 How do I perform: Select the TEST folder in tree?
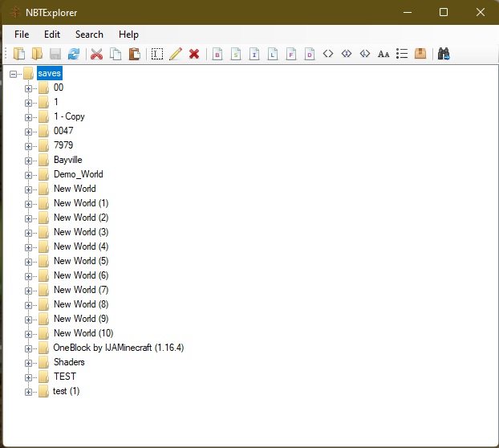[65, 377]
